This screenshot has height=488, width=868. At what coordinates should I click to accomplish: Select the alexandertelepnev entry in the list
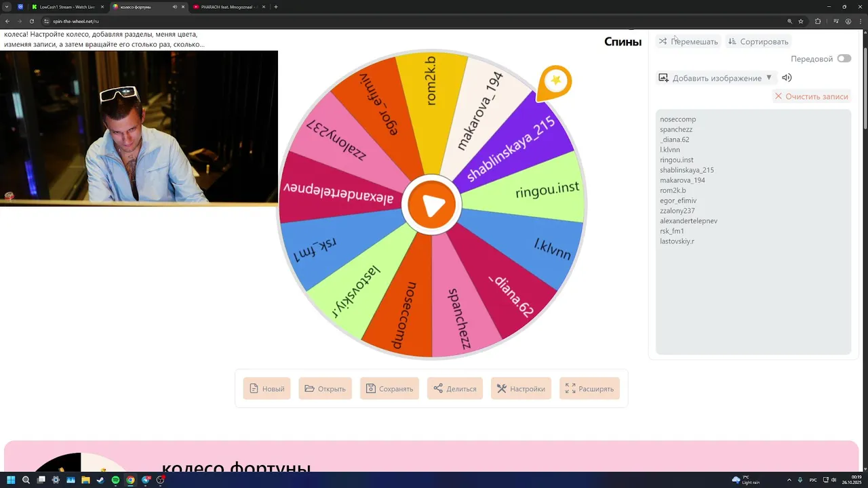point(688,221)
